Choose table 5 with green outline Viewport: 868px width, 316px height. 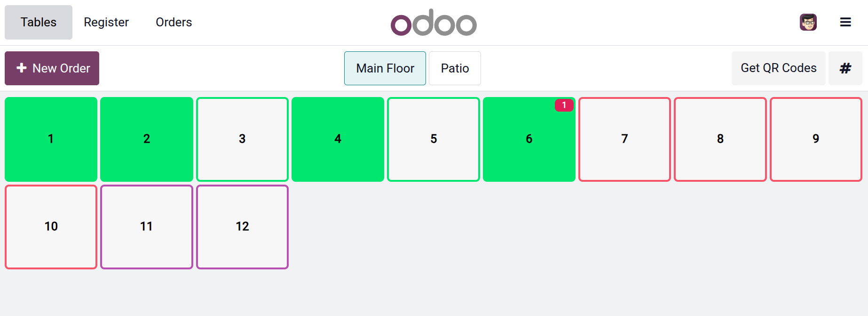pyautogui.click(x=434, y=139)
